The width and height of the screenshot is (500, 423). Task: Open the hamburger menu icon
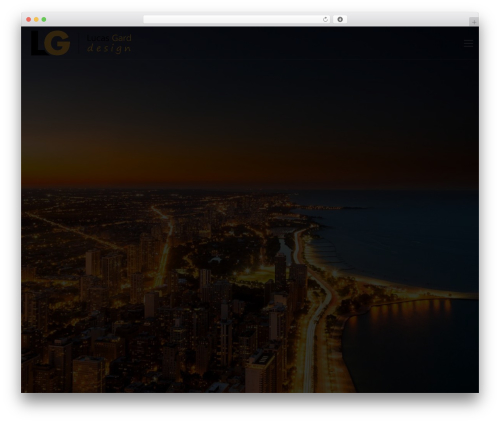tap(468, 43)
